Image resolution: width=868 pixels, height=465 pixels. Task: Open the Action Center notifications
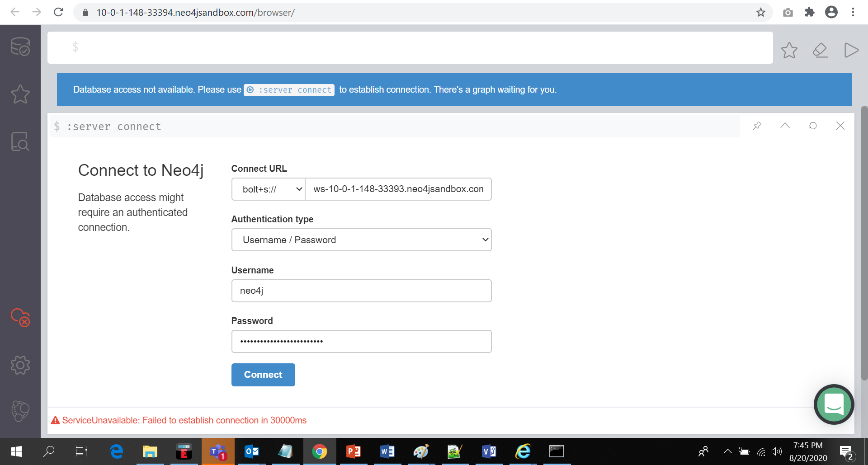point(847,451)
